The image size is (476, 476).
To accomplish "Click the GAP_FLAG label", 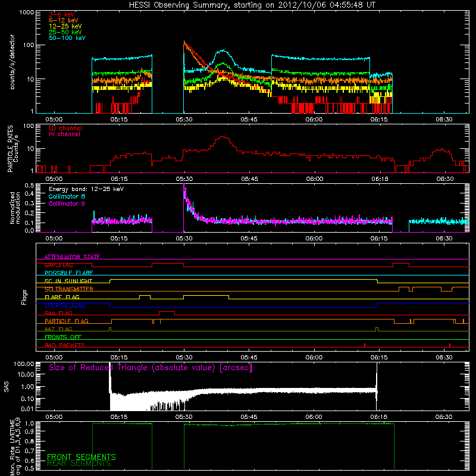I will click(x=58, y=265).
